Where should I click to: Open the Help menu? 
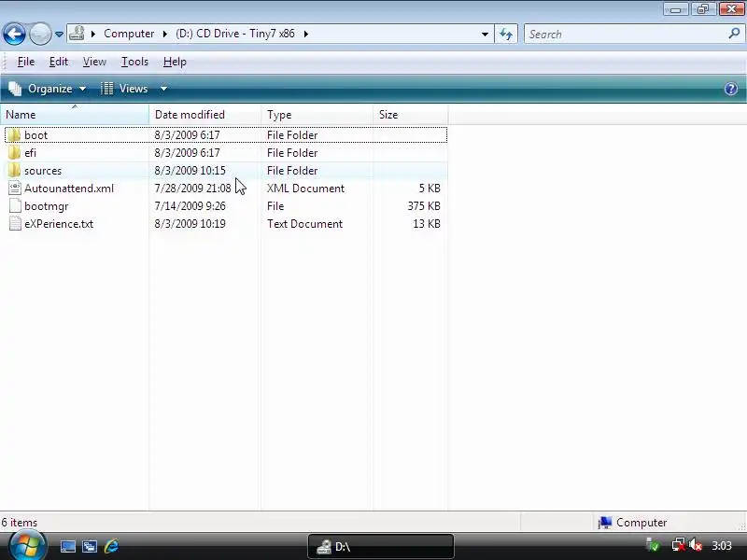[x=175, y=62]
